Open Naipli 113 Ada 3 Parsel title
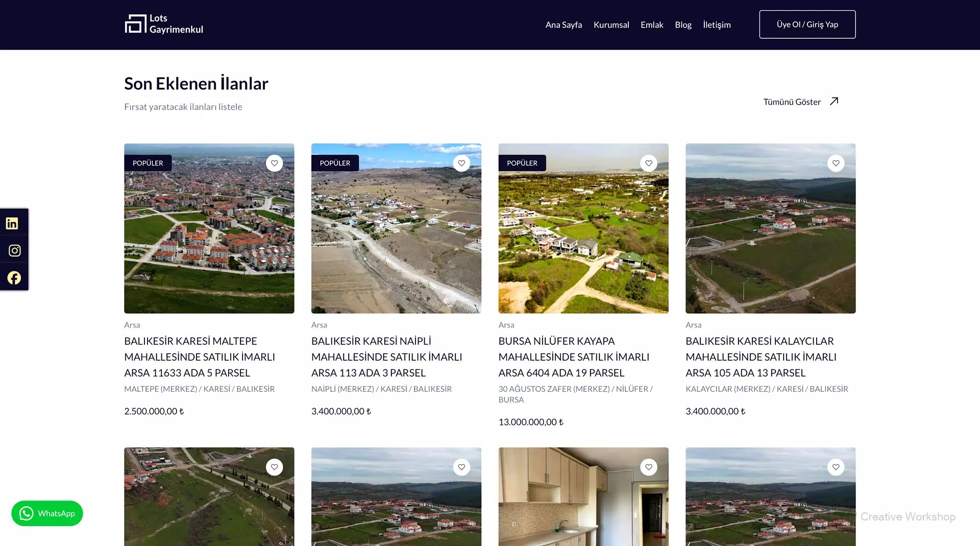980x546 pixels. (x=387, y=357)
